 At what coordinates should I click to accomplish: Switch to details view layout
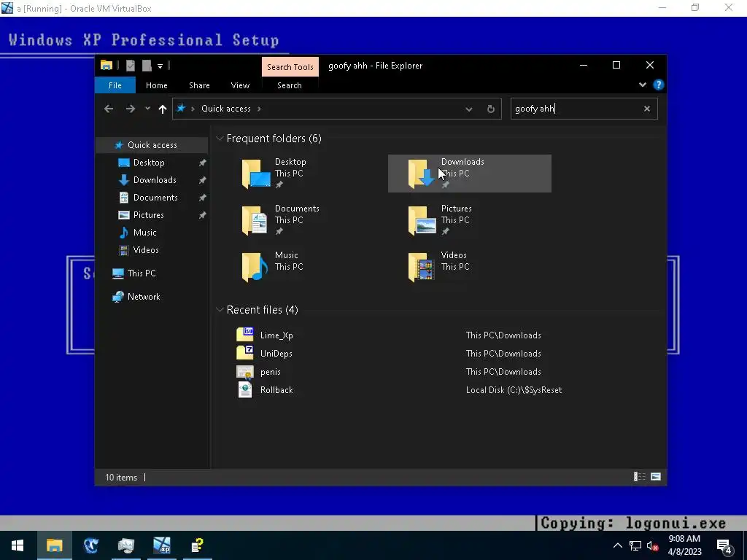click(639, 477)
